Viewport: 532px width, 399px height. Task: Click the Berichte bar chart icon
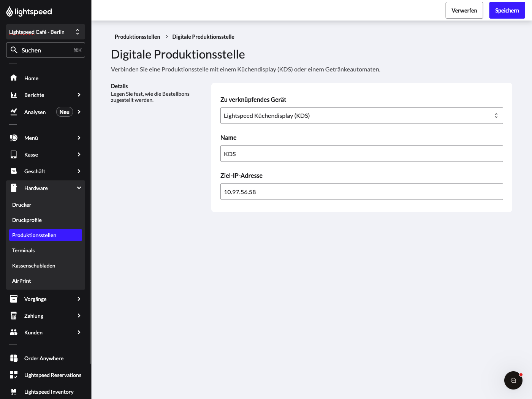(14, 95)
